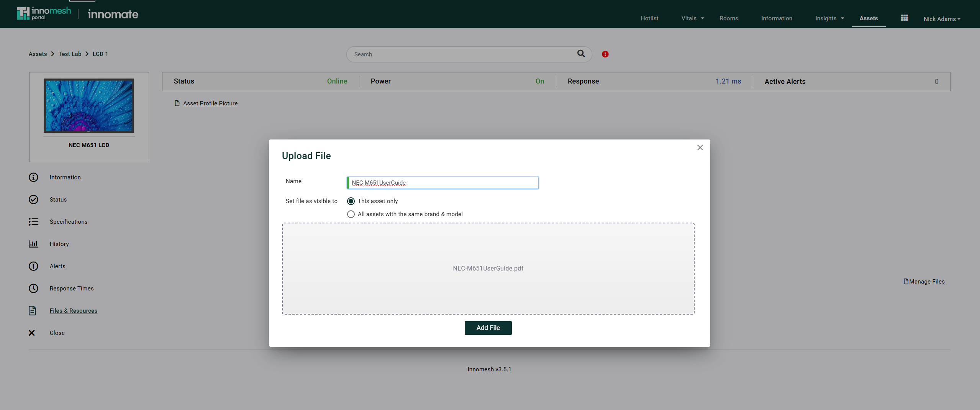
Task: Expand the Vitals dropdown menu
Action: [x=693, y=18]
